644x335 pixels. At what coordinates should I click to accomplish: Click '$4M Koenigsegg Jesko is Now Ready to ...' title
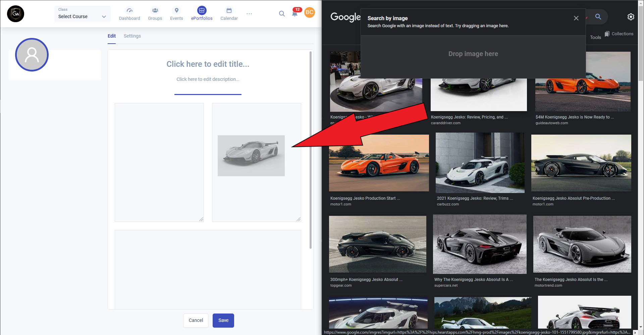(x=575, y=117)
